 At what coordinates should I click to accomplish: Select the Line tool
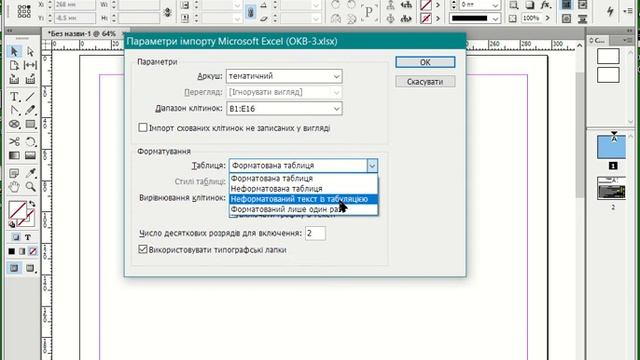(30, 97)
